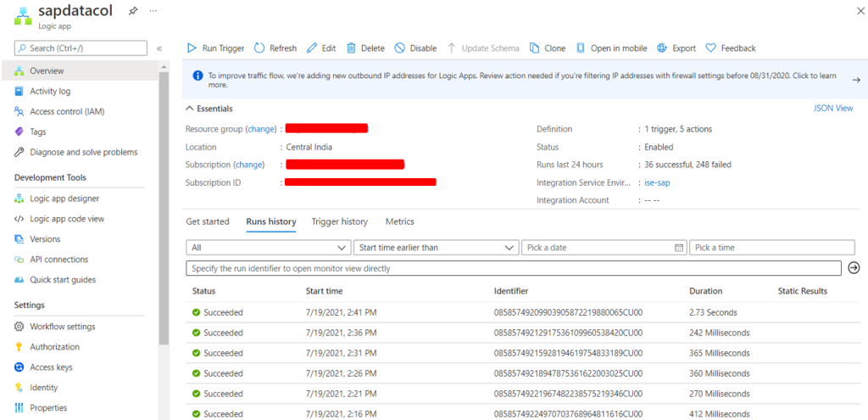Click the Start time column header

(x=324, y=291)
